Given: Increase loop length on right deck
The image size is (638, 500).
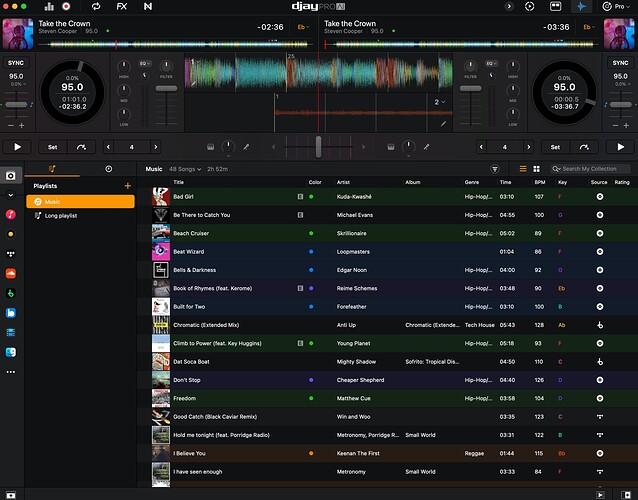Looking at the screenshot, I should point(529,147).
